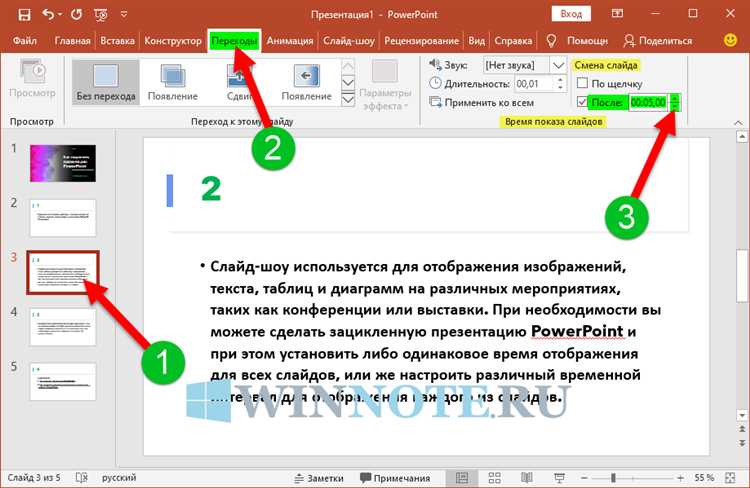Open the Справка tab
Screen dimensions: 750x488
(x=513, y=41)
